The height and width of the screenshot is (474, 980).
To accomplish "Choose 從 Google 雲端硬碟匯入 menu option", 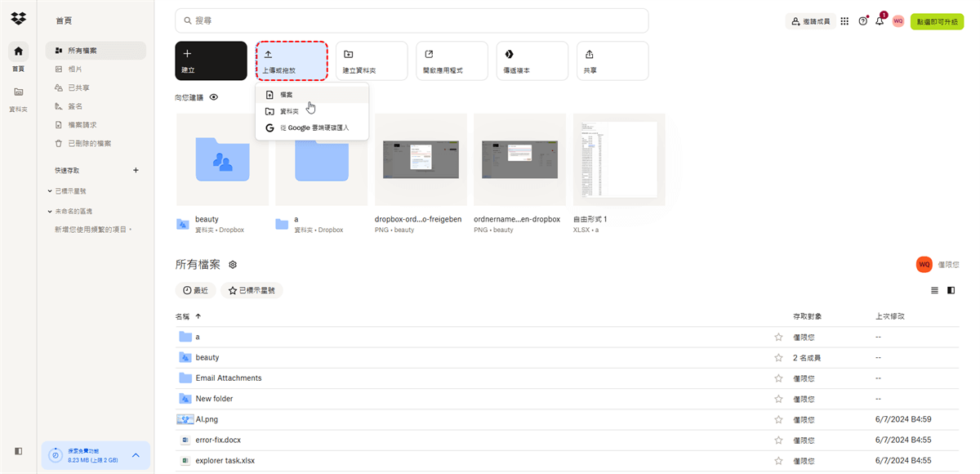I will pos(312,128).
